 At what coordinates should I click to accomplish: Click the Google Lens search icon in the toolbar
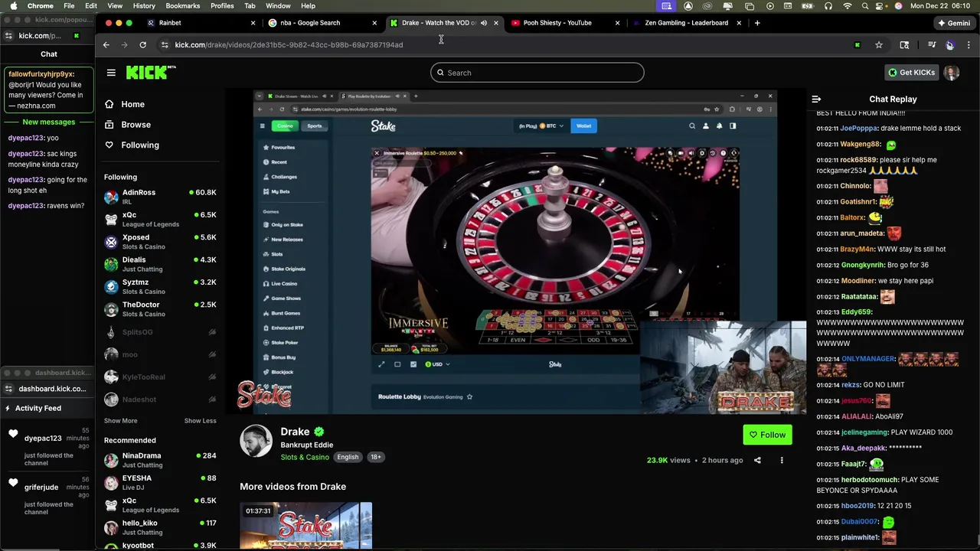(x=904, y=45)
